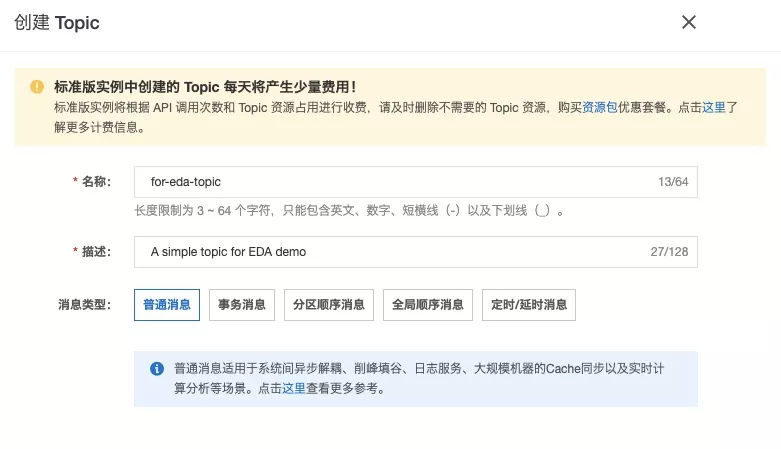Click the bold billing warning headline
This screenshot has height=449, width=781.
point(205,87)
